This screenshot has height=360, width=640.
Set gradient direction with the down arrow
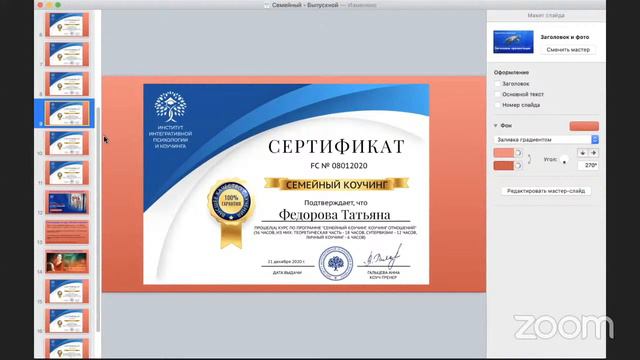coord(582,153)
